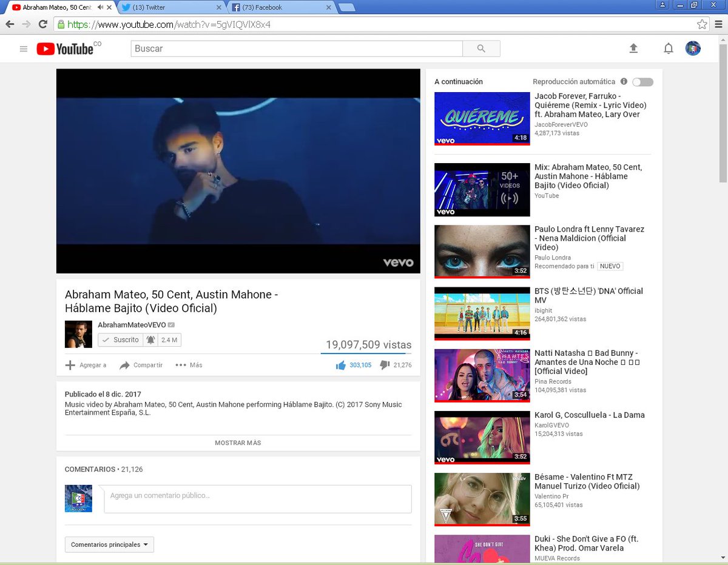Screen dimensions: 728x565
Task: Click the secure padlock icon in address bar
Action: click(x=61, y=24)
